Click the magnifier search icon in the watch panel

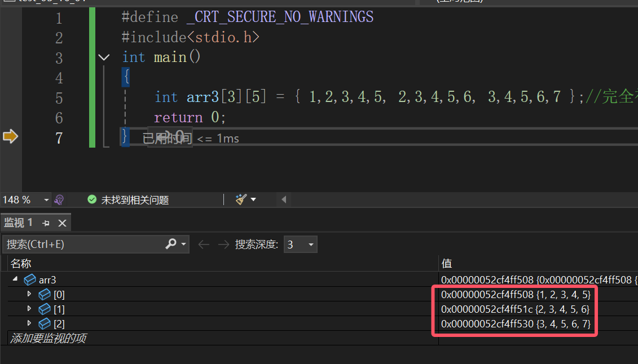click(171, 244)
